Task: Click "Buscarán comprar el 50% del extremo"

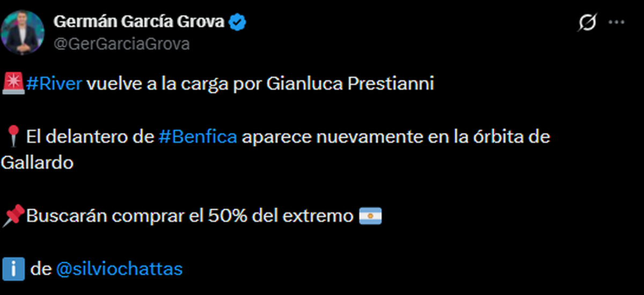Action: click(x=189, y=216)
